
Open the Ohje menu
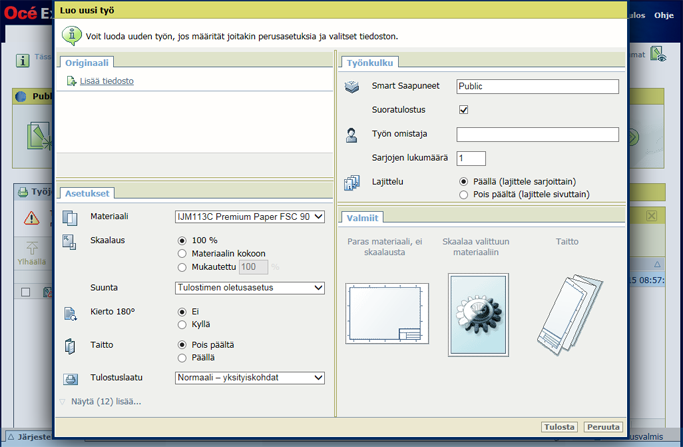click(664, 15)
